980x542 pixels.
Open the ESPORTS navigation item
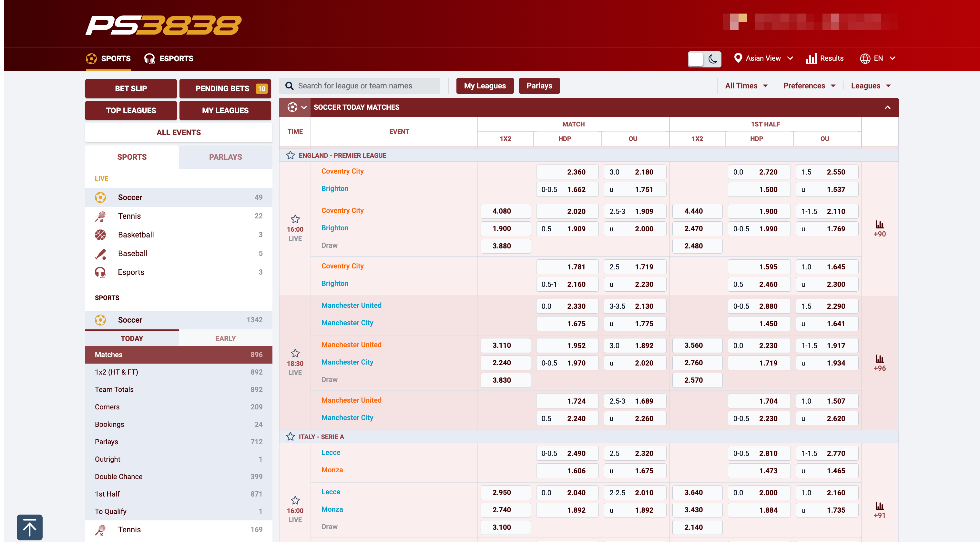click(x=169, y=59)
